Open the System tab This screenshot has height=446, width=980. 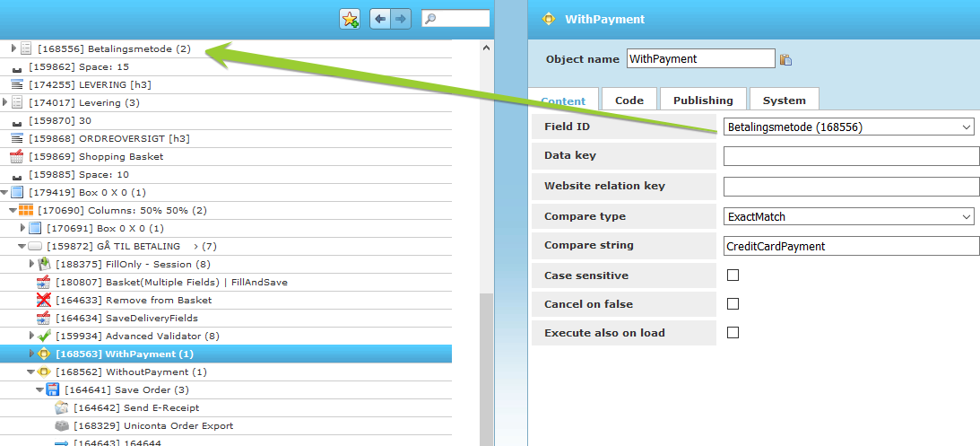click(x=784, y=101)
